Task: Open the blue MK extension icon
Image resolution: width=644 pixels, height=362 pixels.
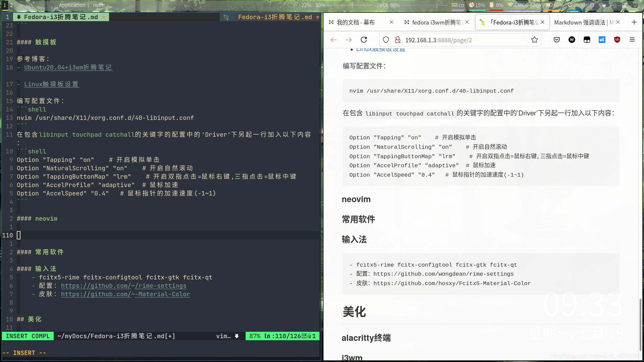Action: [x=602, y=40]
